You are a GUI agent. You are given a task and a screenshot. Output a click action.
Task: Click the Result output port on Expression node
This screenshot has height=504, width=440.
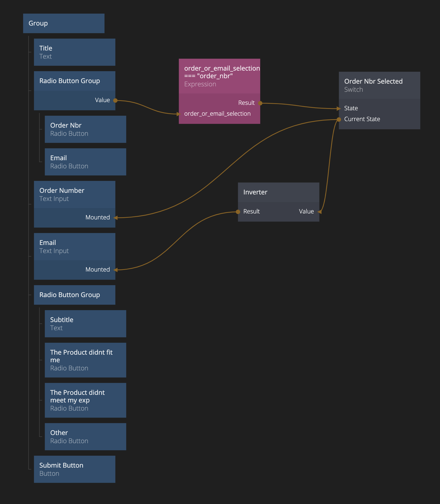tap(260, 103)
